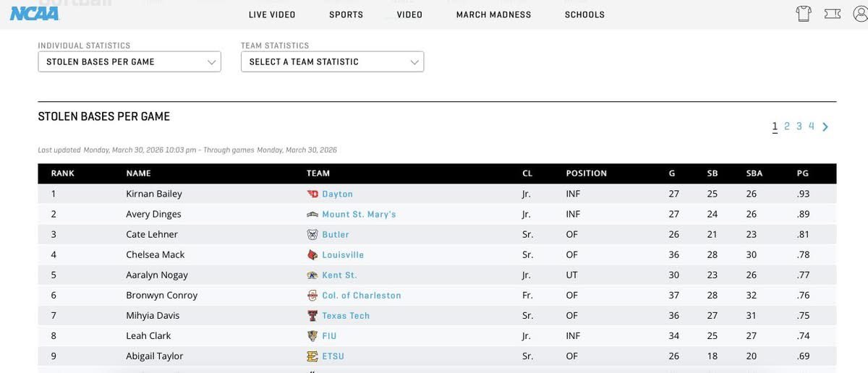Select page 1 of results
This screenshot has width=868, height=373.
point(775,127)
